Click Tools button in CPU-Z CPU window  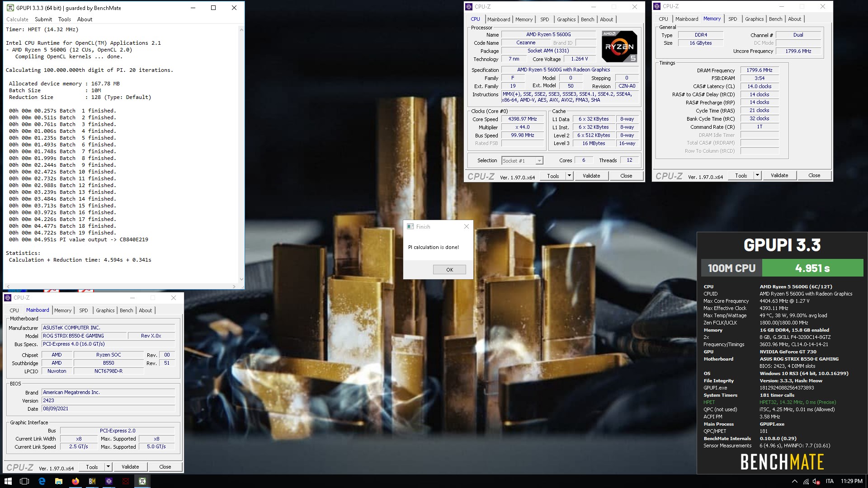553,176
